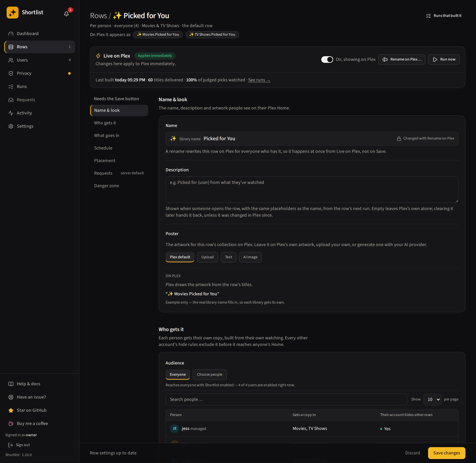Click the lock icon in the name field
Viewport: 476px width, 463px height.
pos(399,138)
